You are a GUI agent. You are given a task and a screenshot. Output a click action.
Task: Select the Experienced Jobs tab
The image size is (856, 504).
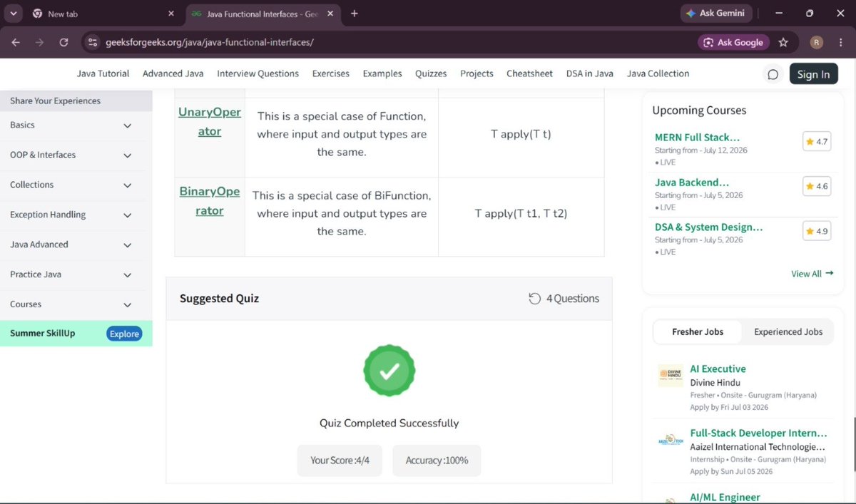click(x=788, y=332)
